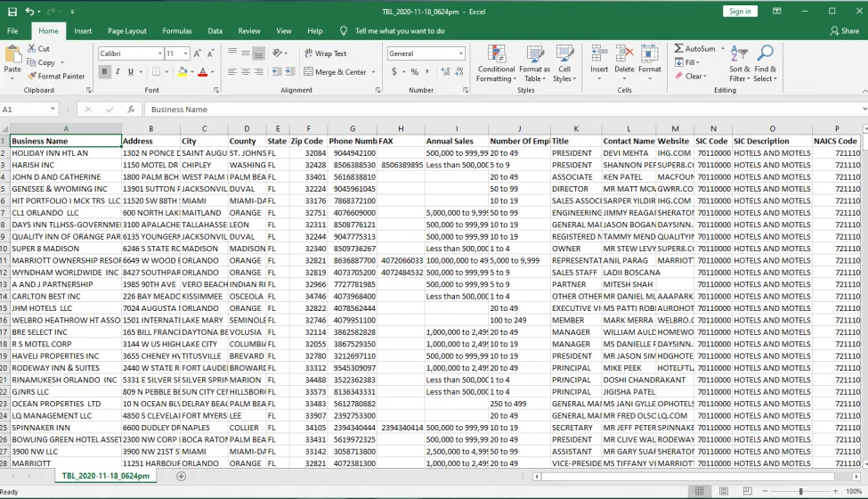The width and height of the screenshot is (868, 499).
Task: Open the Insert Function dialog
Action: 131,109
